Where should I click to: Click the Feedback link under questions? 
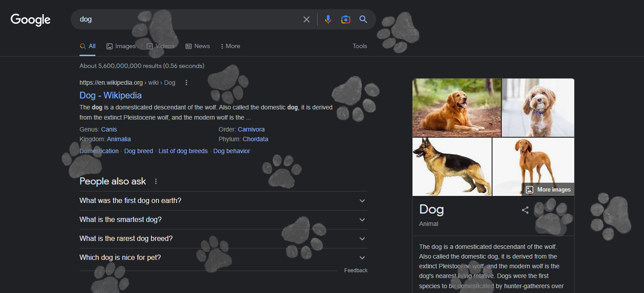[x=356, y=270]
